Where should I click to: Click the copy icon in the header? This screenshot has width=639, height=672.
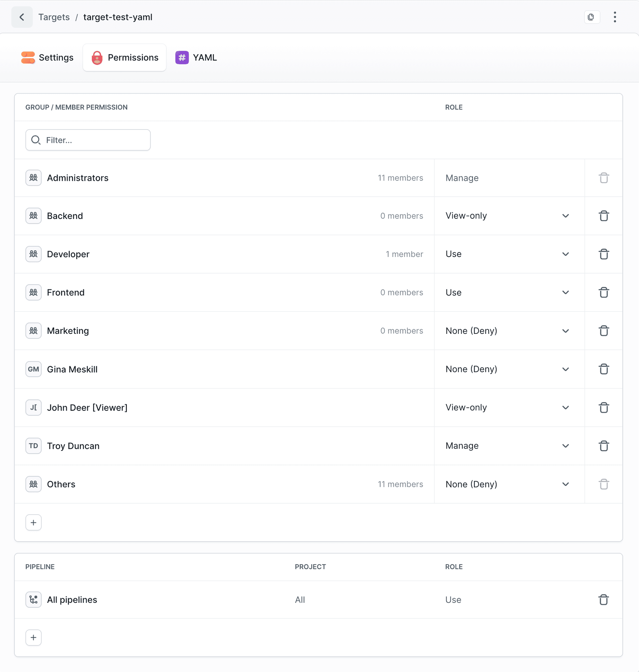[591, 17]
